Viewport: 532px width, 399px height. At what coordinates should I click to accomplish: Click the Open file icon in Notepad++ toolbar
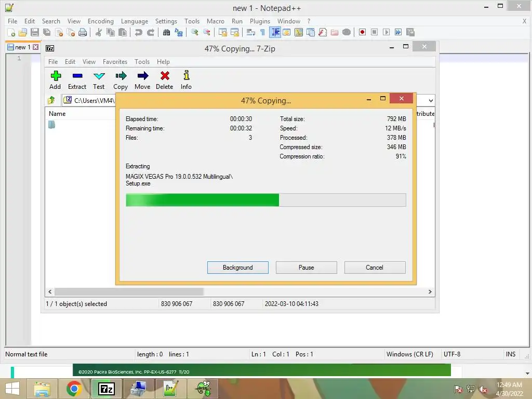(x=23, y=32)
